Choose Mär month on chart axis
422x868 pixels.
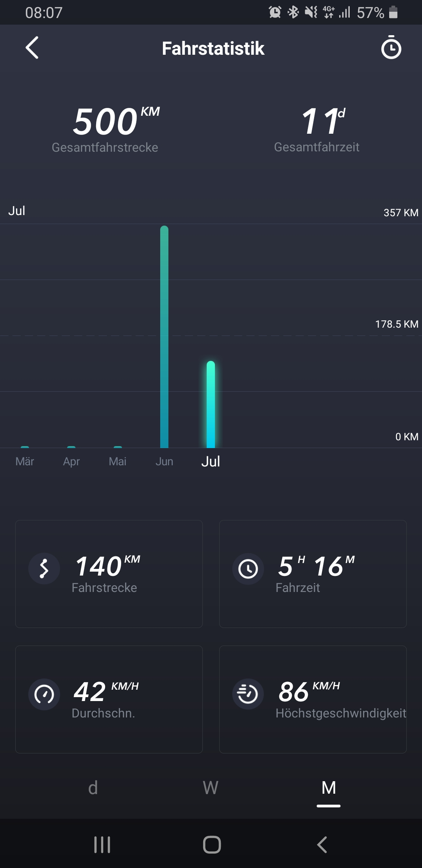(25, 461)
